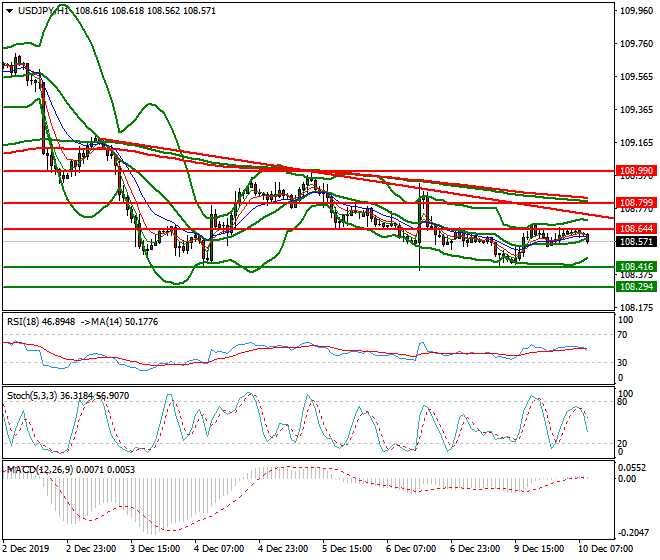This screenshot has width=660, height=560.
Task: Select the 9 Dec 15:00 time axis label
Action: (539, 549)
